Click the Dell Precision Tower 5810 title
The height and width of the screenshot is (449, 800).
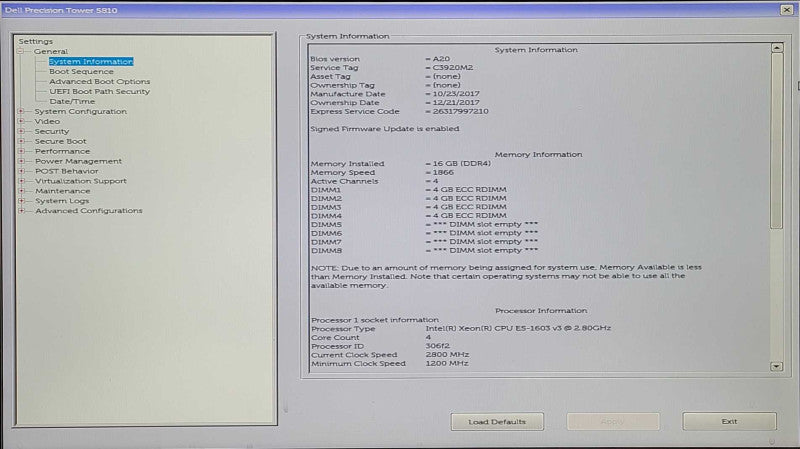click(61, 10)
